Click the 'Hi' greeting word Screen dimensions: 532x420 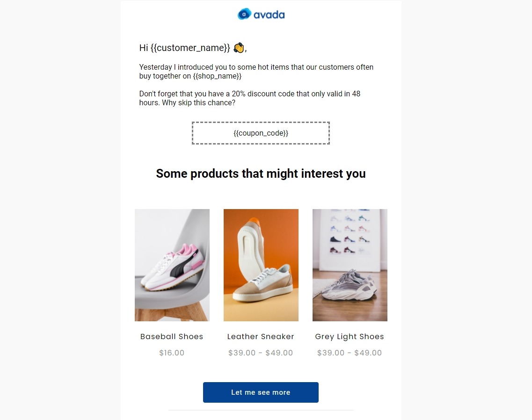tap(144, 48)
